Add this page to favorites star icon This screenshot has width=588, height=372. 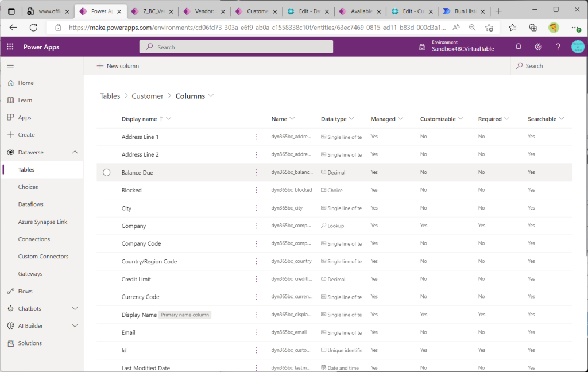(x=489, y=28)
